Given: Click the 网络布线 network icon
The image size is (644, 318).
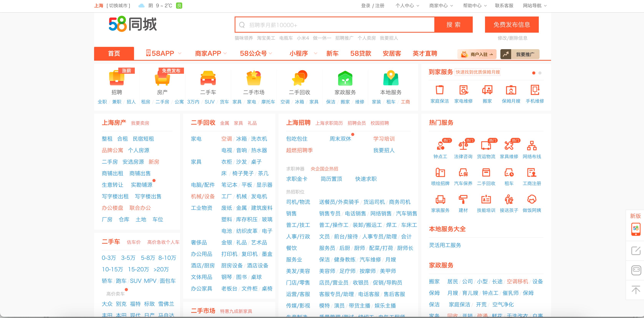Looking at the screenshot, I should pos(532,145).
